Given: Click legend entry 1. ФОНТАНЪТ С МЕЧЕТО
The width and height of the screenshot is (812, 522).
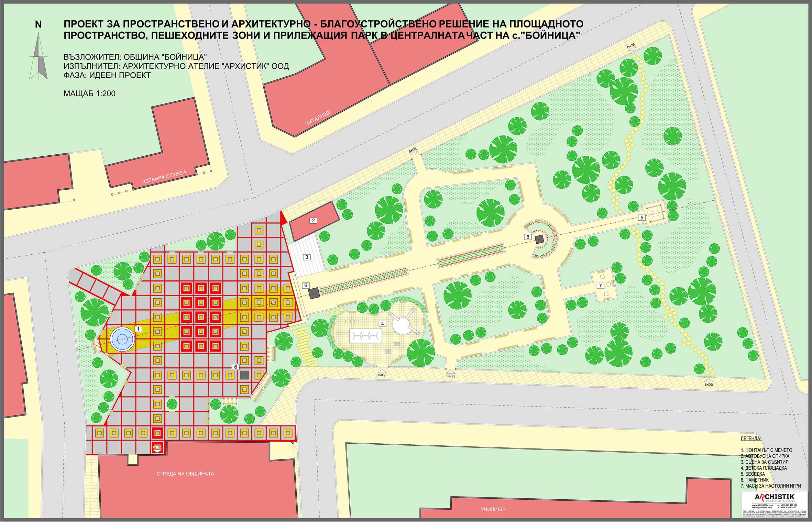Looking at the screenshot, I should (x=766, y=450).
